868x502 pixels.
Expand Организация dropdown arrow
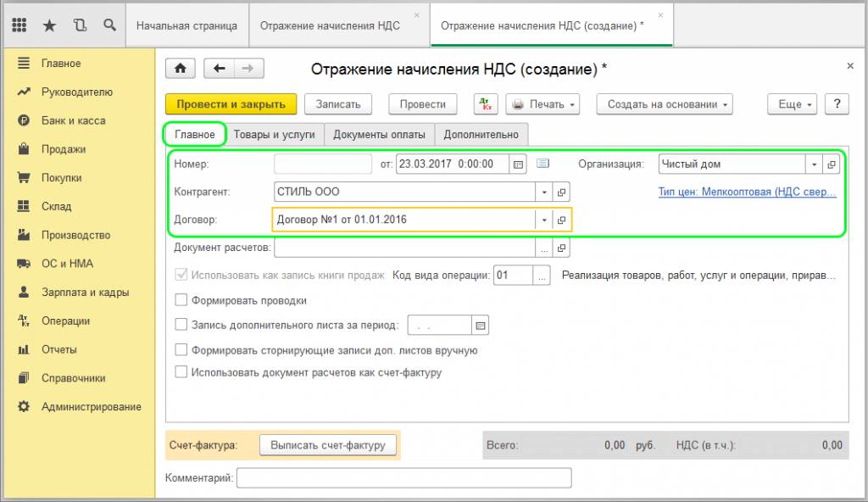814,164
